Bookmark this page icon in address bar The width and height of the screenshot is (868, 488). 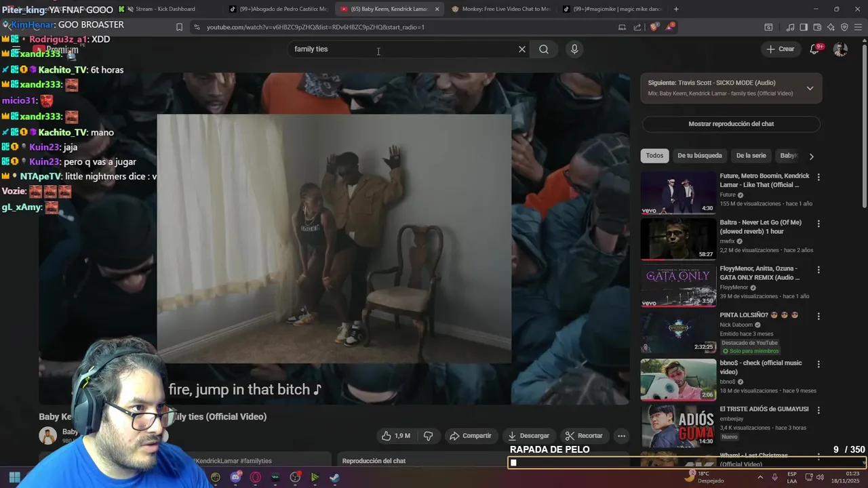pyautogui.click(x=179, y=27)
